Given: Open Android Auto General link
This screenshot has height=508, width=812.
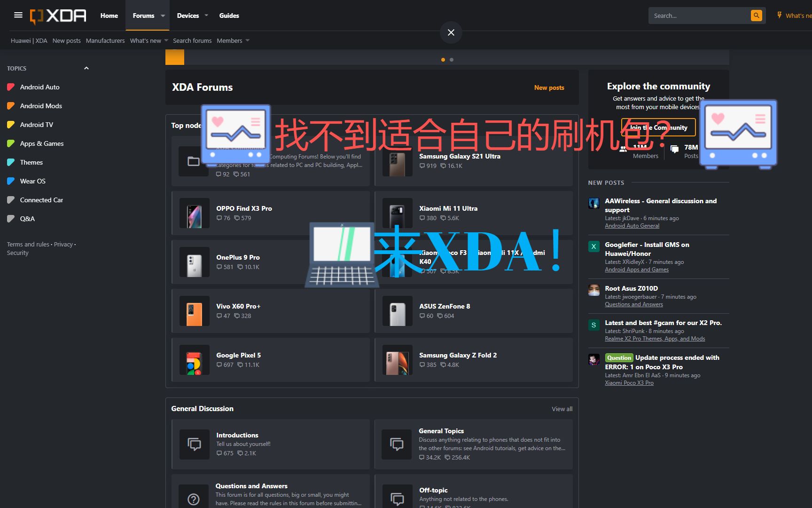Looking at the screenshot, I should pos(632,226).
